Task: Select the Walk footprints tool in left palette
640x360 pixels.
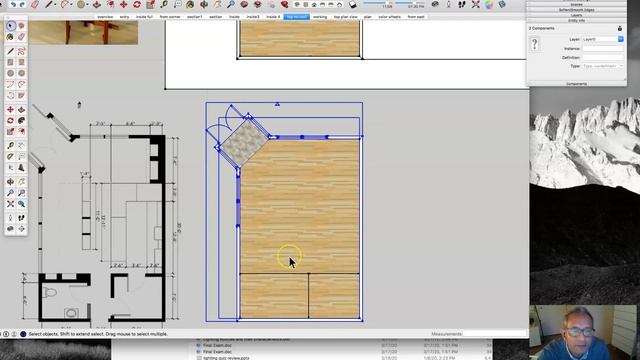Action: (22, 218)
